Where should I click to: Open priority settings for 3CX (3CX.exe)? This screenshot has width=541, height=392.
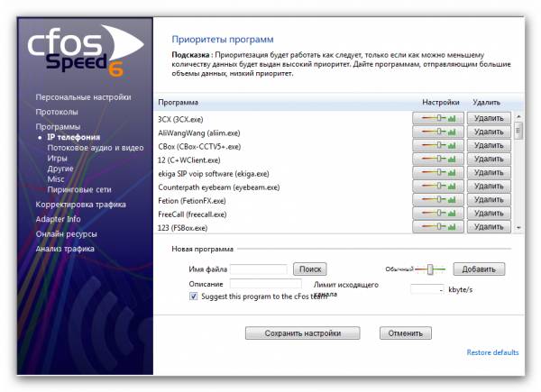click(x=438, y=118)
